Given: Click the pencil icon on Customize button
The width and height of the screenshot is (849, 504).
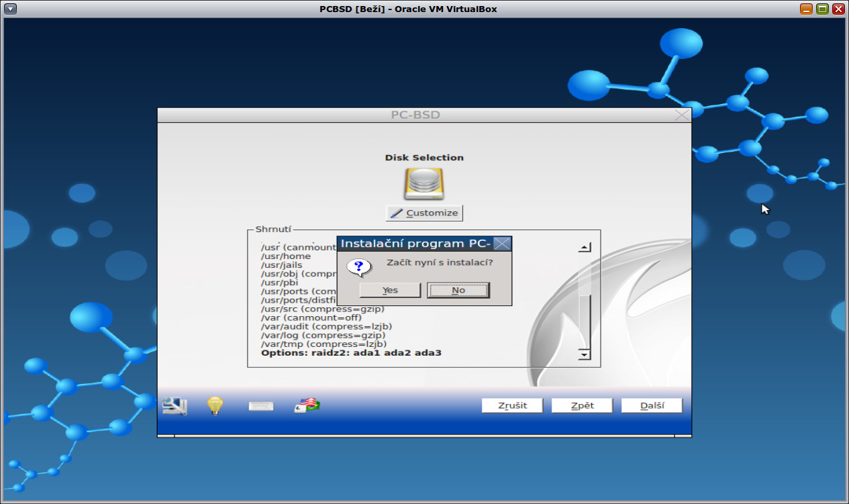Looking at the screenshot, I should [x=397, y=212].
